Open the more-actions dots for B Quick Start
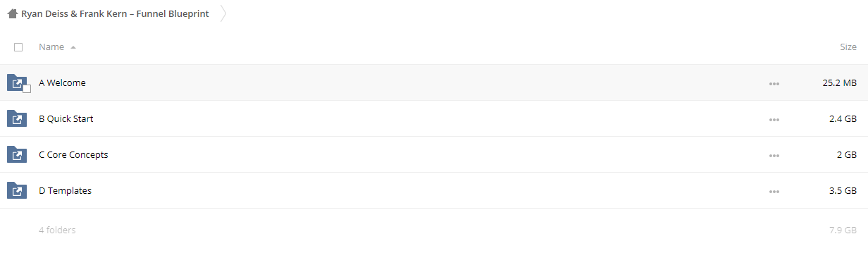Screen dimensions: 868x265 coord(774,120)
